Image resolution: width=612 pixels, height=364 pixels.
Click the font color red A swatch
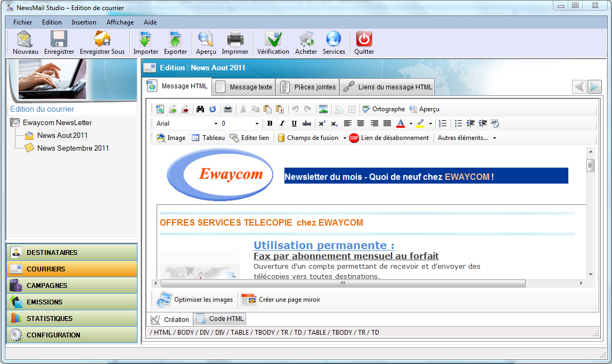pyautogui.click(x=401, y=123)
